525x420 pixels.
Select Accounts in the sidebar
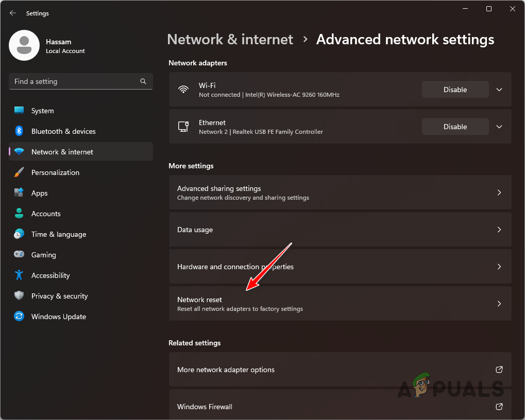tap(19, 214)
